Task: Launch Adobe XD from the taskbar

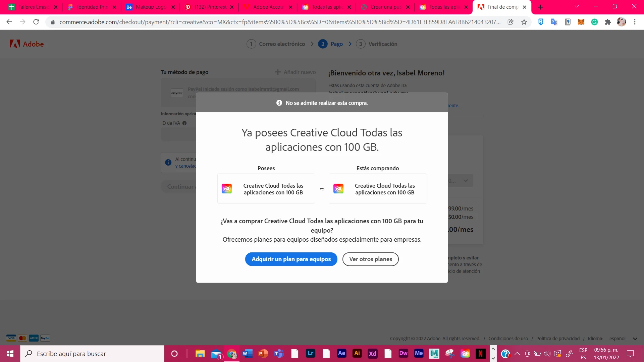Action: (x=372, y=353)
